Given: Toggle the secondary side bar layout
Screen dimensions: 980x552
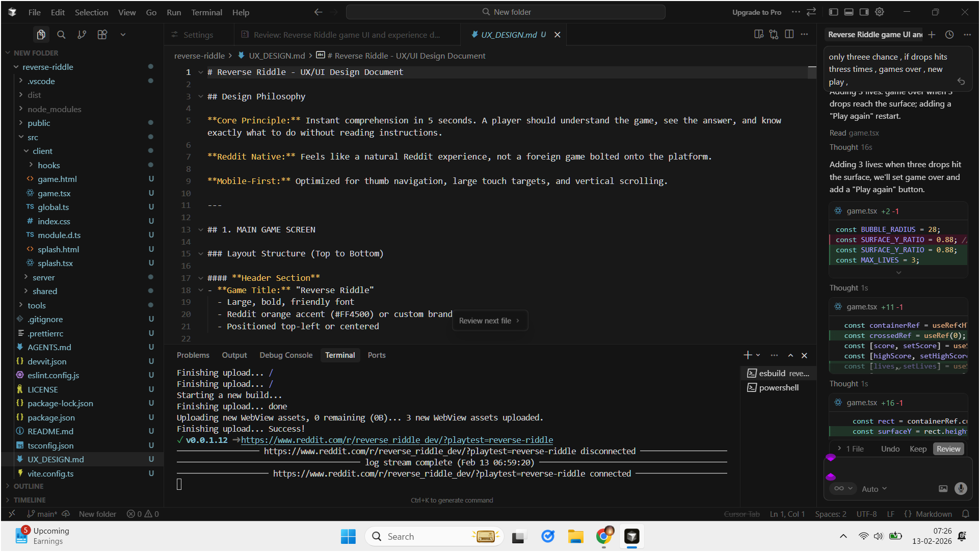Looking at the screenshot, I should (x=864, y=12).
